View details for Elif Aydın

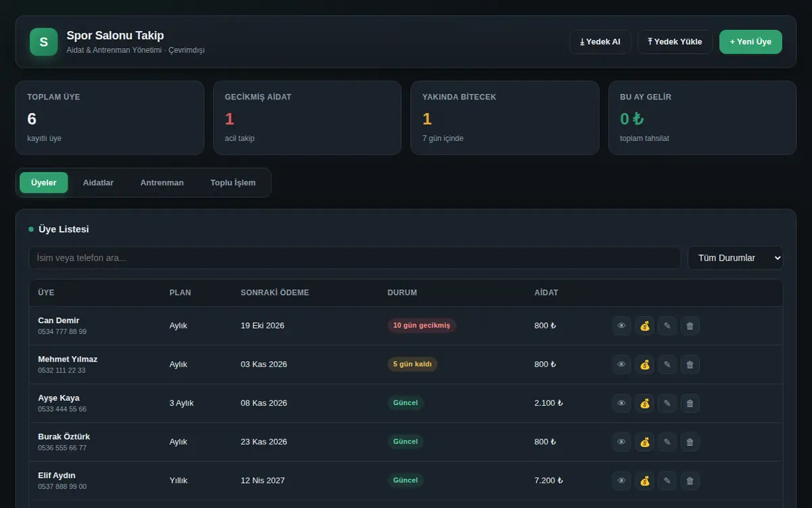click(621, 480)
